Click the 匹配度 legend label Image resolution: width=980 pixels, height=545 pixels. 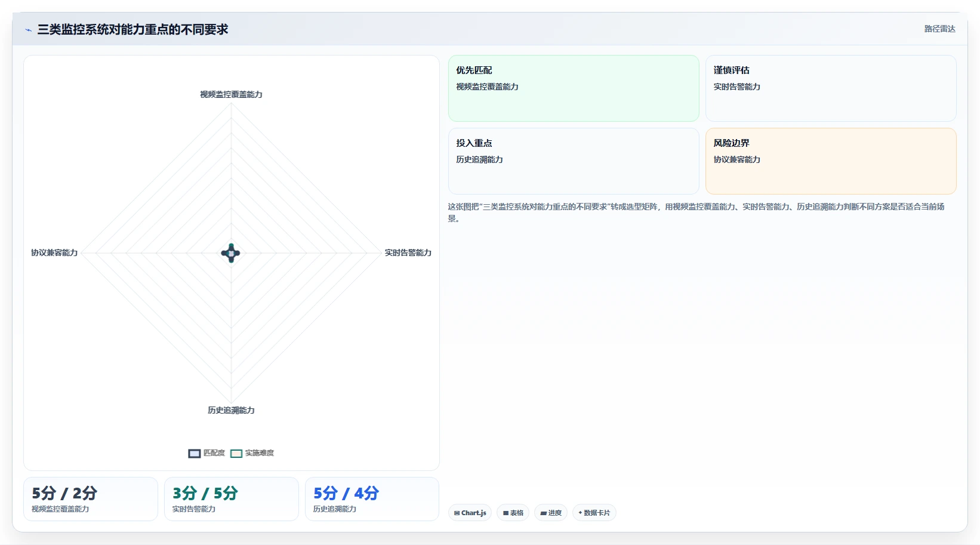[214, 453]
